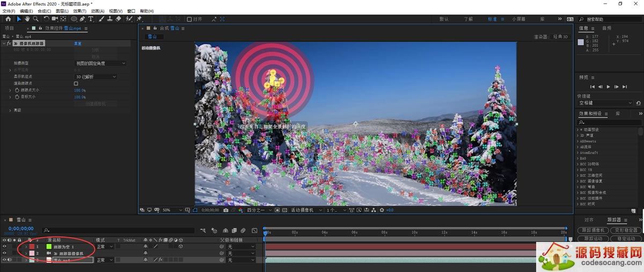
Task: Click the red label swatch of layer 1
Action: pos(32,247)
